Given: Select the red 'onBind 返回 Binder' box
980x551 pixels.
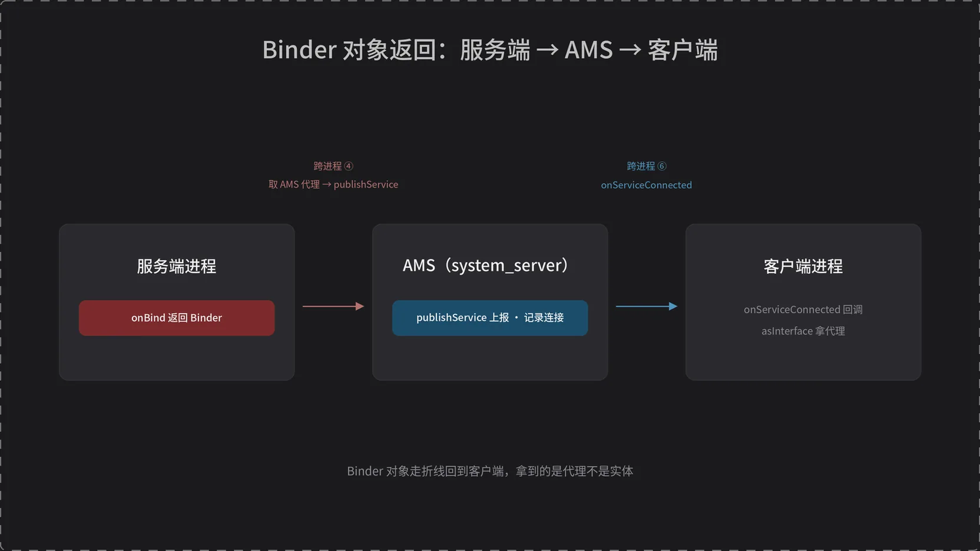Looking at the screenshot, I should pyautogui.click(x=177, y=318).
